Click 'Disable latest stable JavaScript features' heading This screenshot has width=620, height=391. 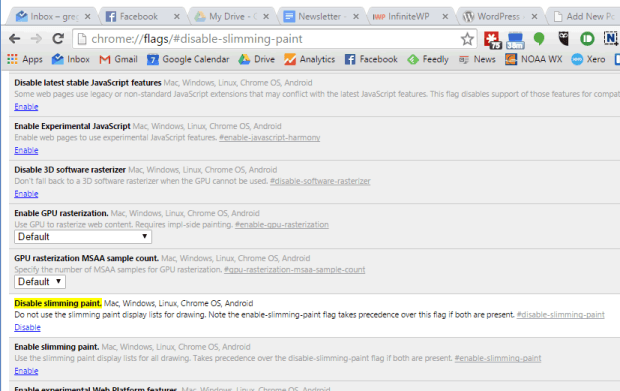tap(88, 83)
